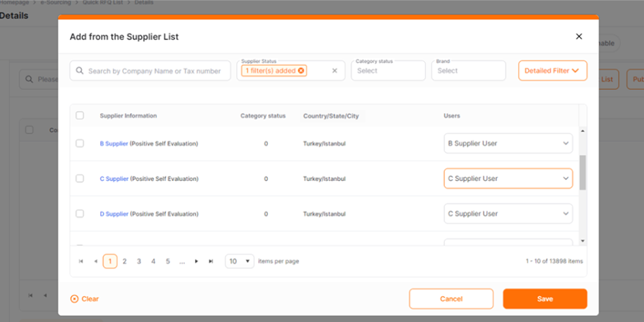Click the background page search magnifier icon
644x322 pixels.
point(29,79)
